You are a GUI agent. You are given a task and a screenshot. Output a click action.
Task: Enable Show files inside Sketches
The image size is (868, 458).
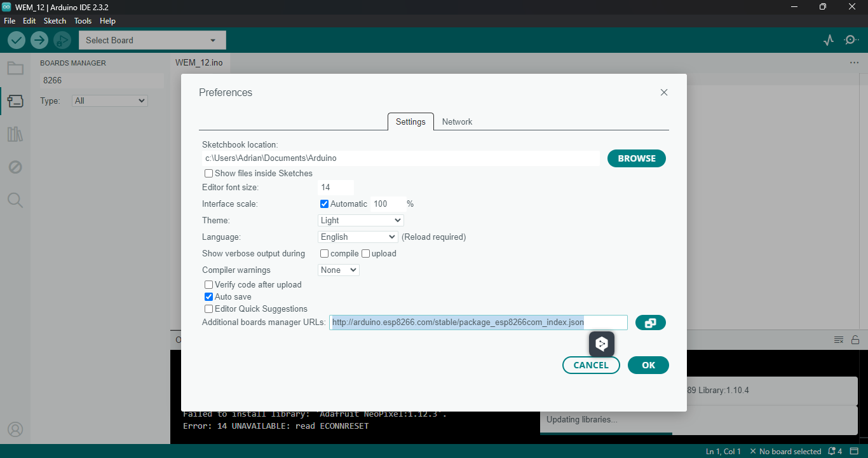click(x=208, y=173)
